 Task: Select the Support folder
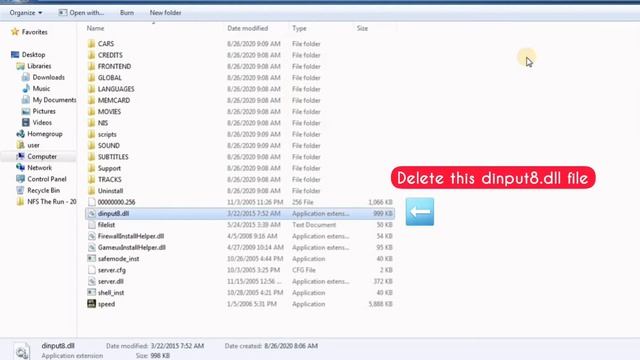click(x=109, y=168)
